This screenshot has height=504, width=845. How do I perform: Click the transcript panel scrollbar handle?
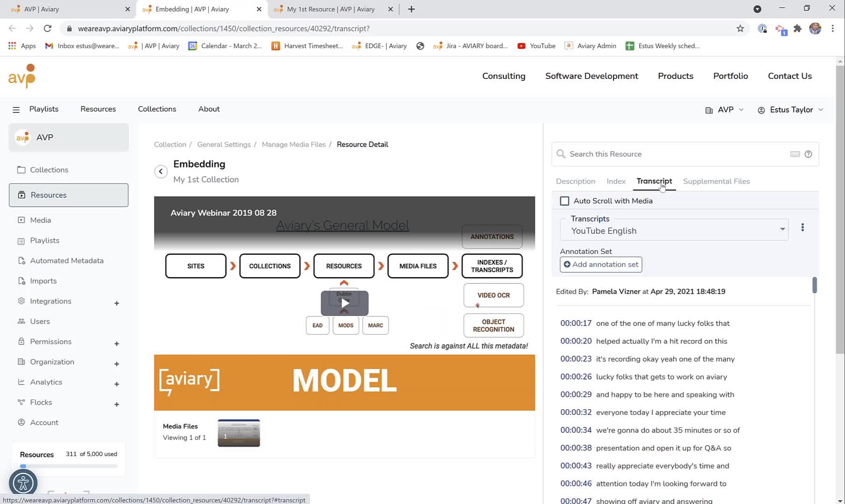tap(814, 285)
